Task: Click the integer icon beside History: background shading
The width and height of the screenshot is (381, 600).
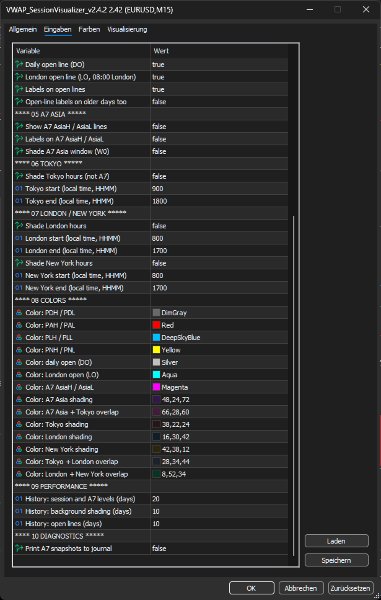Action: [x=19, y=511]
